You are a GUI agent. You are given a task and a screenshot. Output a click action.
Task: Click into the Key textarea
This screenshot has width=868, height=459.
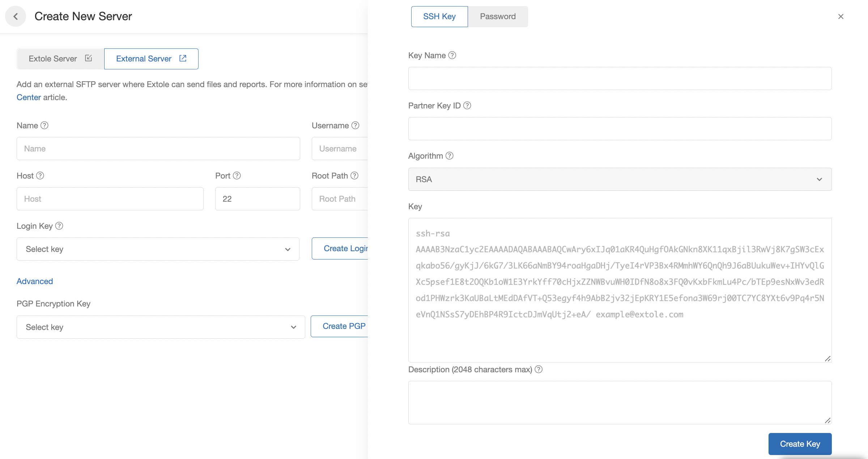pos(620,290)
